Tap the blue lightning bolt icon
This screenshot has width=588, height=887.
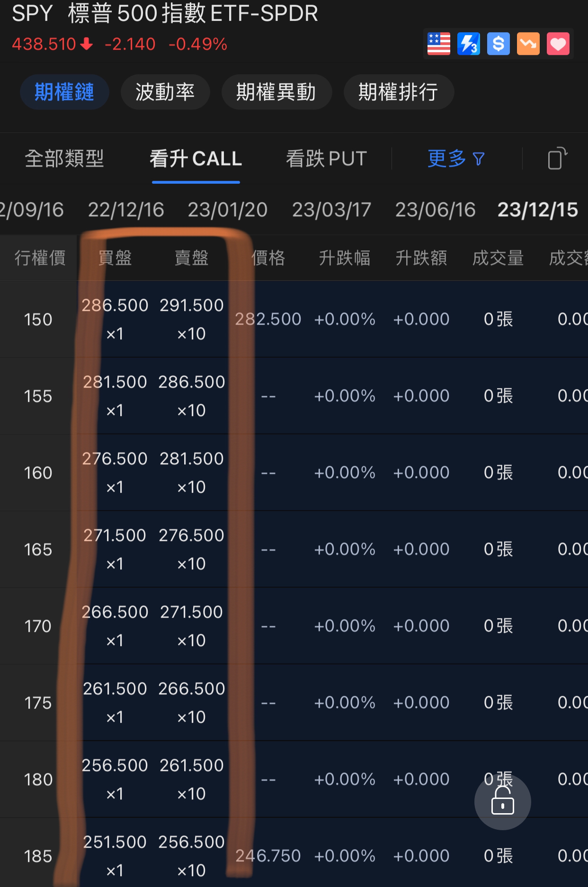(x=469, y=44)
